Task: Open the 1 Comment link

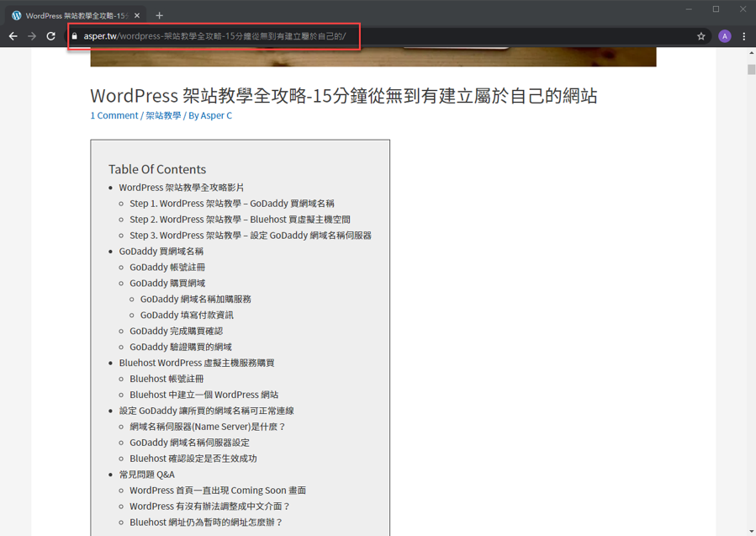Action: point(114,116)
